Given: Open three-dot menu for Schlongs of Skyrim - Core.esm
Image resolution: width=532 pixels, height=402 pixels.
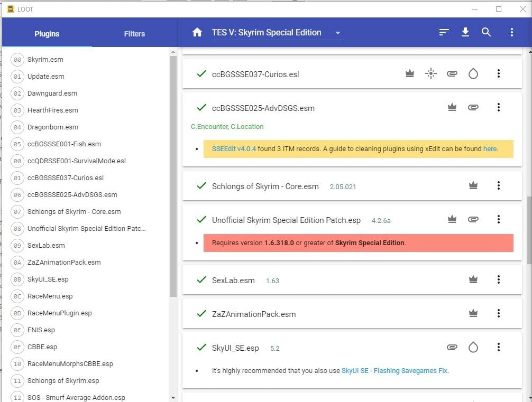Looking at the screenshot, I should pyautogui.click(x=498, y=185).
